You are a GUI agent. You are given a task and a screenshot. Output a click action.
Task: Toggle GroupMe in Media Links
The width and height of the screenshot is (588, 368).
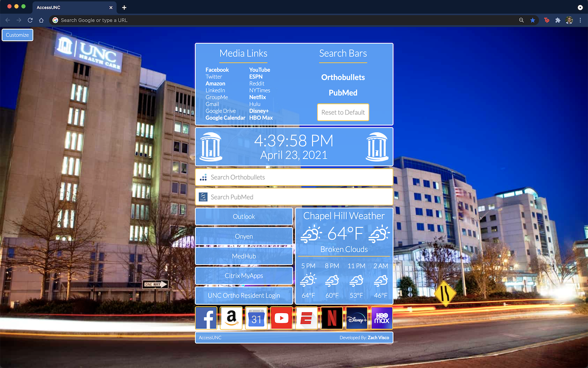(217, 97)
